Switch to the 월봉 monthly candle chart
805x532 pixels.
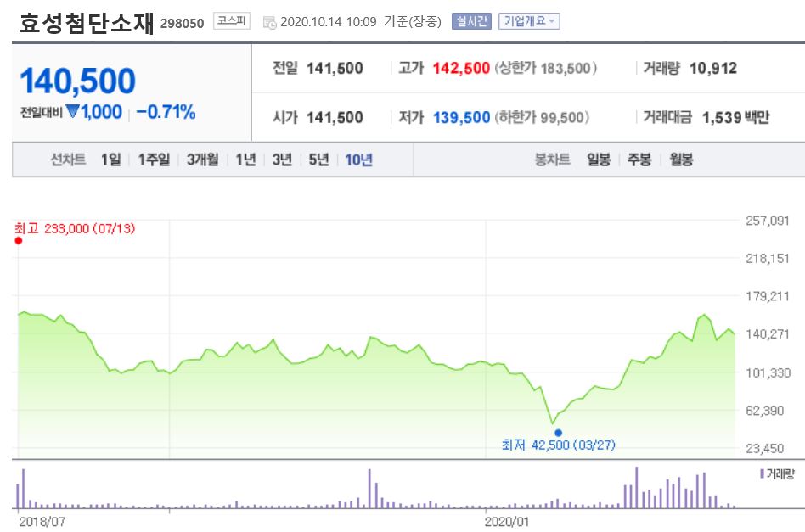tap(681, 160)
